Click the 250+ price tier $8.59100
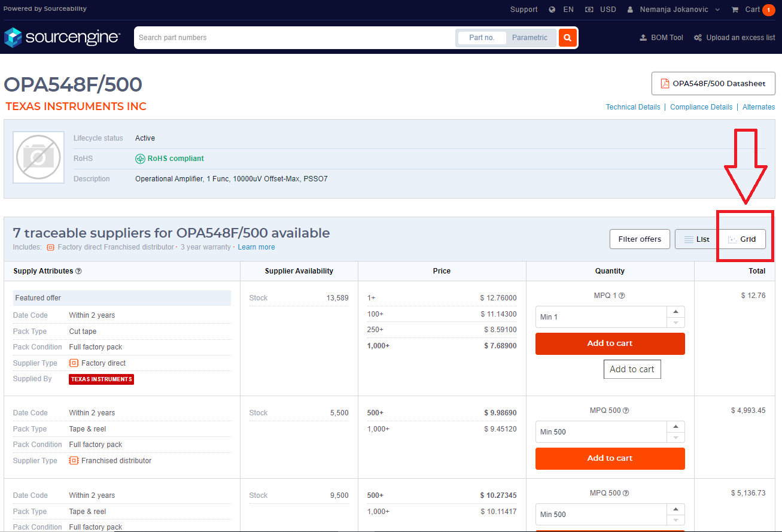This screenshot has height=532, width=782. 442,330
